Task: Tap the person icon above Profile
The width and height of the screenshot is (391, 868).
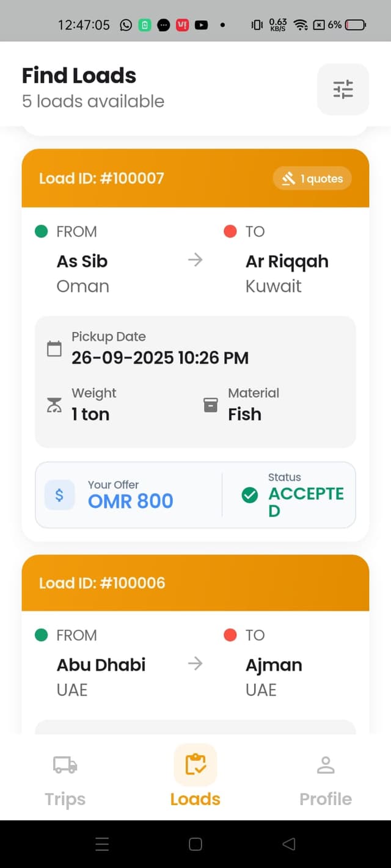Action: pos(325,764)
